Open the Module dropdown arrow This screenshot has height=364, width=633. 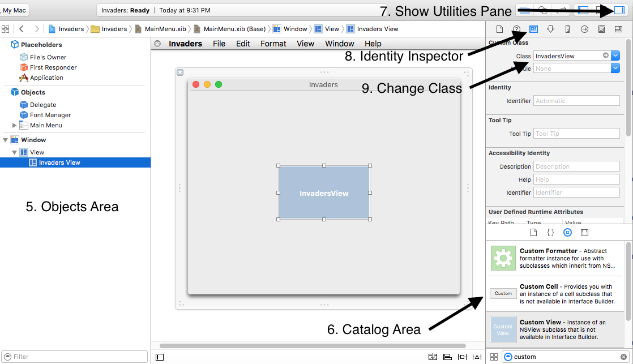click(x=615, y=68)
